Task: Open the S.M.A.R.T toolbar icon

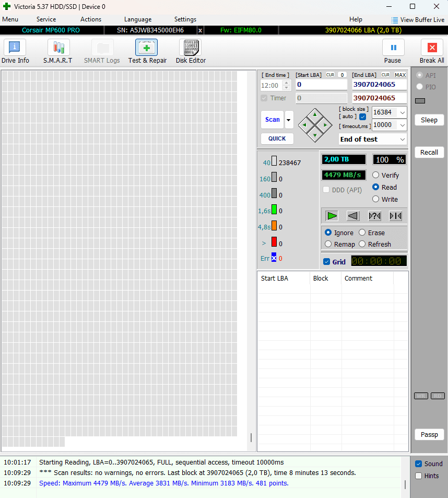Action: click(58, 48)
